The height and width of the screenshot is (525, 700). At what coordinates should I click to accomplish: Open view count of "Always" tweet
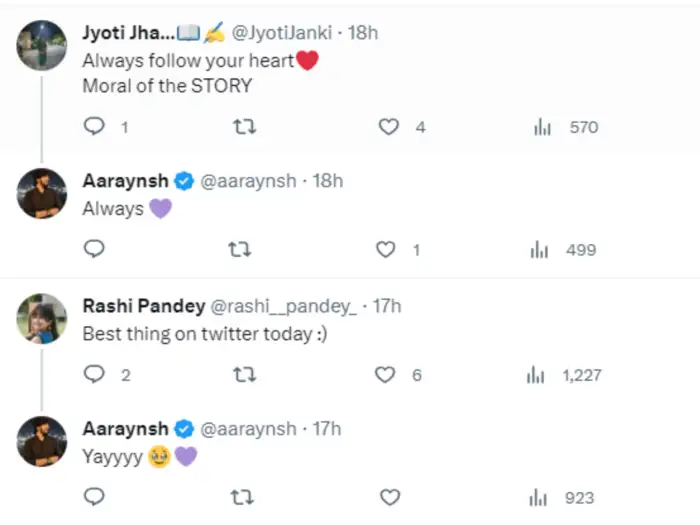tap(540, 249)
